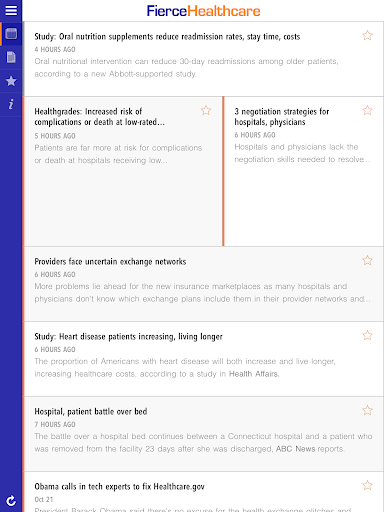Open Healthgrades complications or death headline

(99, 117)
